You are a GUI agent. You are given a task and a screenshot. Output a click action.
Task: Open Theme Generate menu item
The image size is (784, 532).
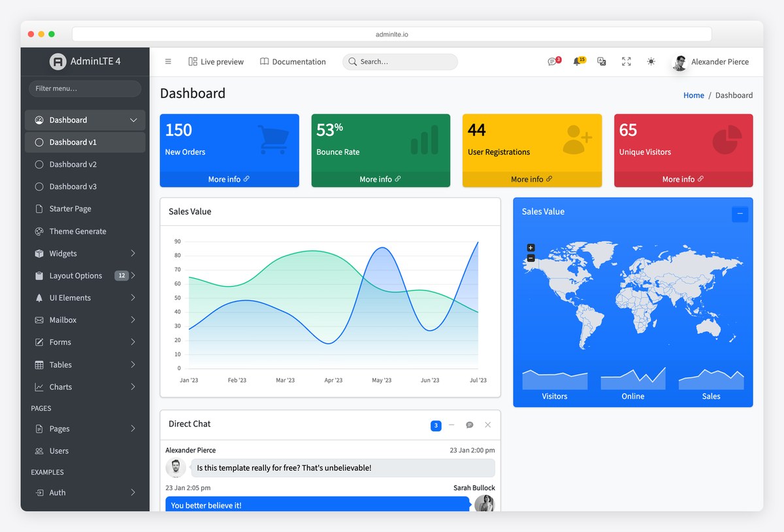[85, 231]
